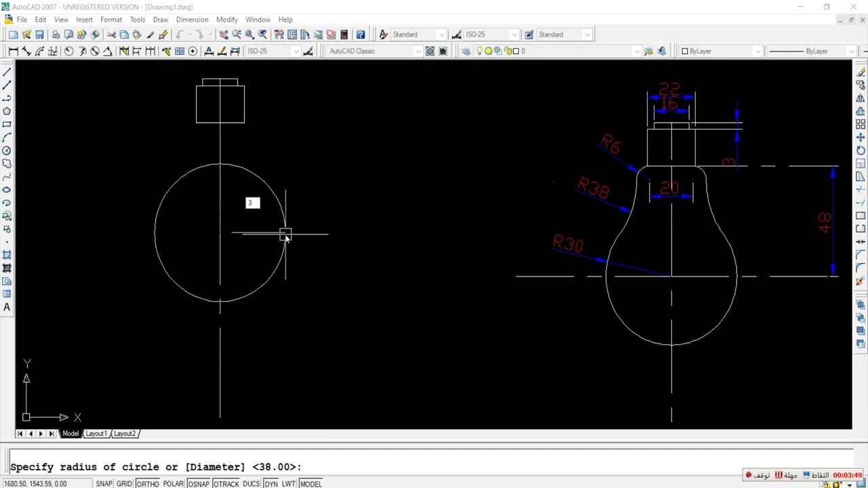Open the Window menu
868x488 pixels.
click(258, 20)
